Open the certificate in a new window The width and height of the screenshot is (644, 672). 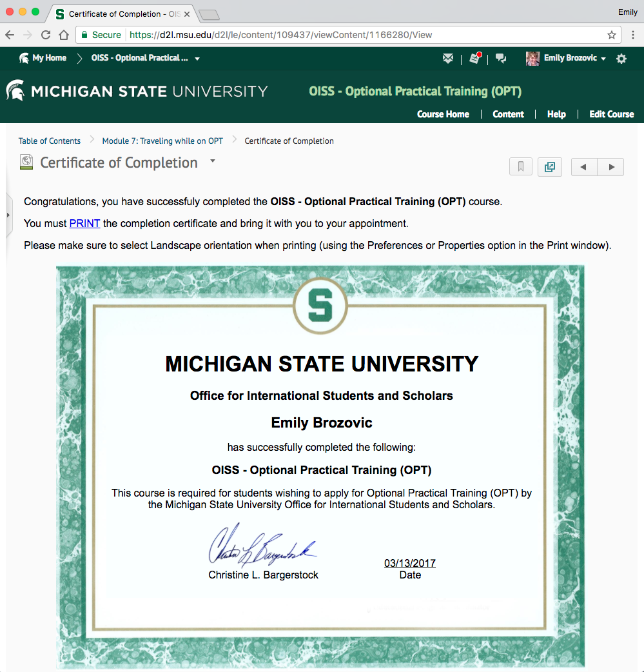[549, 167]
